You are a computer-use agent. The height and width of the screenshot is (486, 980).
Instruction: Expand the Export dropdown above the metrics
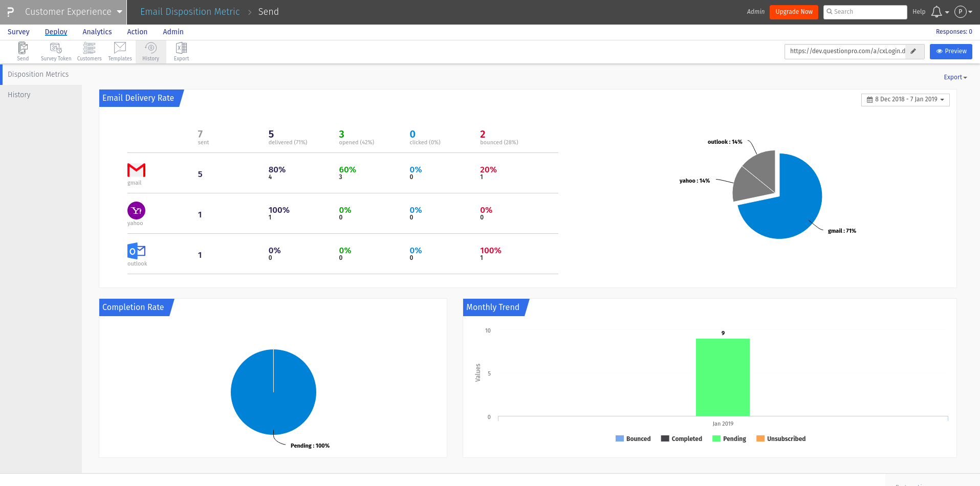click(954, 77)
